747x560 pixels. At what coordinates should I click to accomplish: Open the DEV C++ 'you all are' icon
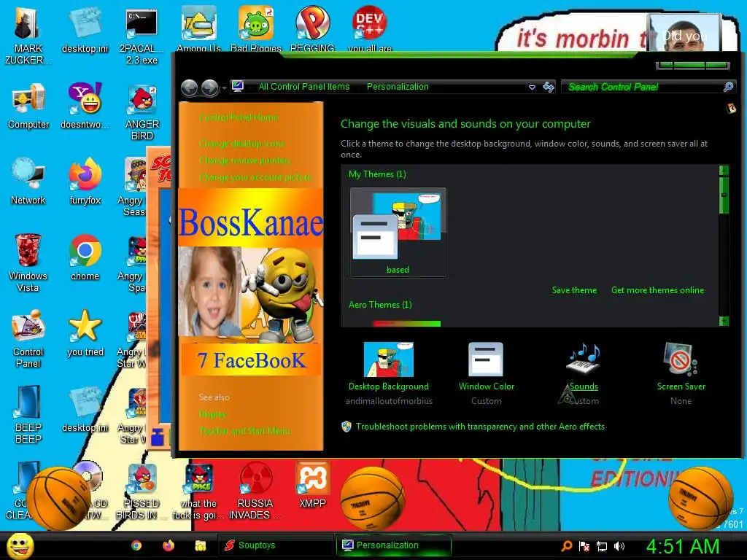pos(369,28)
